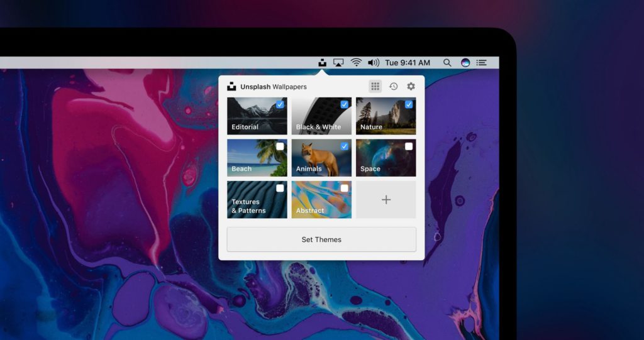Image resolution: width=644 pixels, height=340 pixels.
Task: Select the Black & White thumbnail
Action: tap(321, 116)
